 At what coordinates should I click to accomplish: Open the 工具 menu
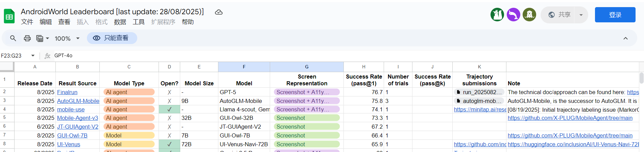pyautogui.click(x=139, y=22)
